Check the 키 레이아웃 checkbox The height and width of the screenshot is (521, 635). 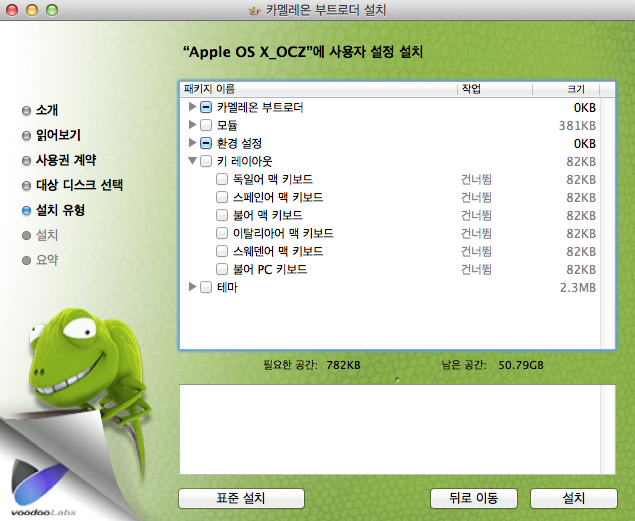pos(206,161)
